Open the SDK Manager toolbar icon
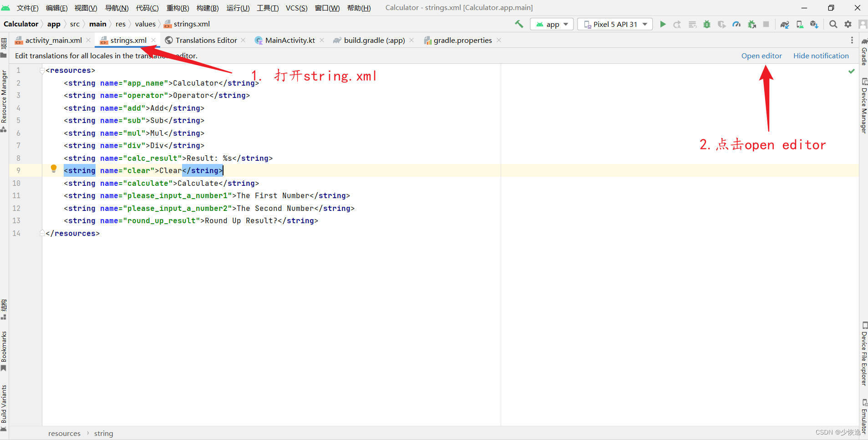The width and height of the screenshot is (868, 440). click(x=814, y=24)
